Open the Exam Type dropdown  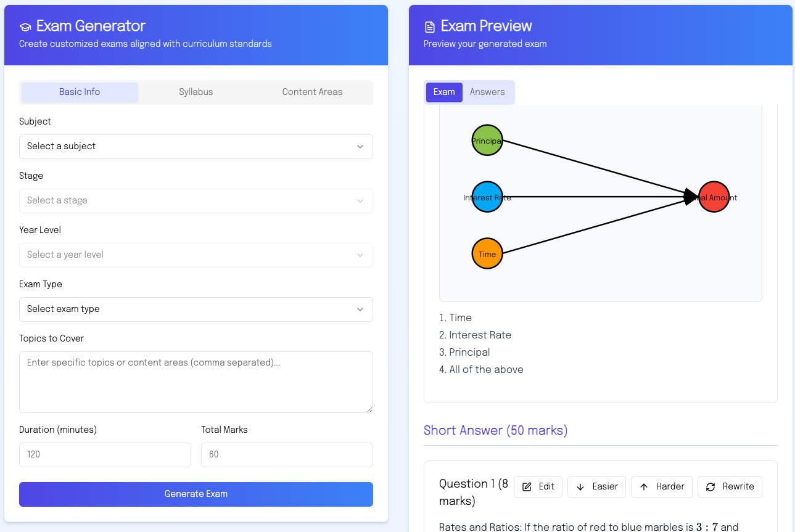tap(196, 309)
